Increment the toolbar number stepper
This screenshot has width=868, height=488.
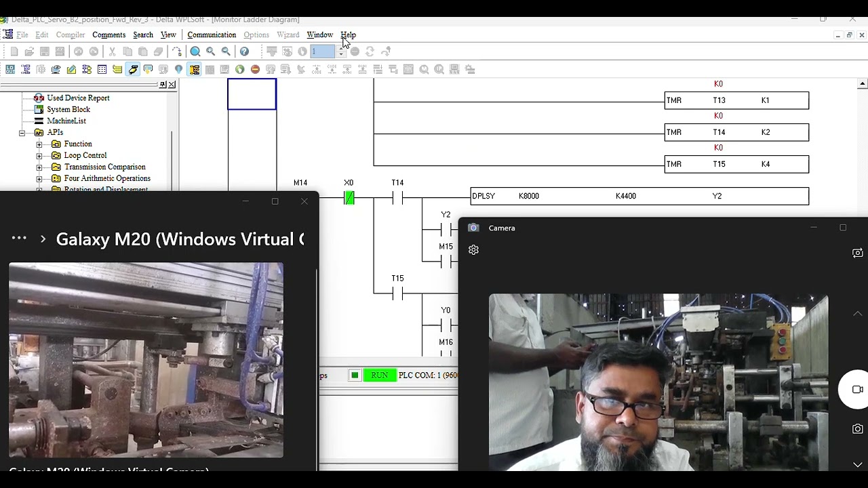(x=341, y=48)
